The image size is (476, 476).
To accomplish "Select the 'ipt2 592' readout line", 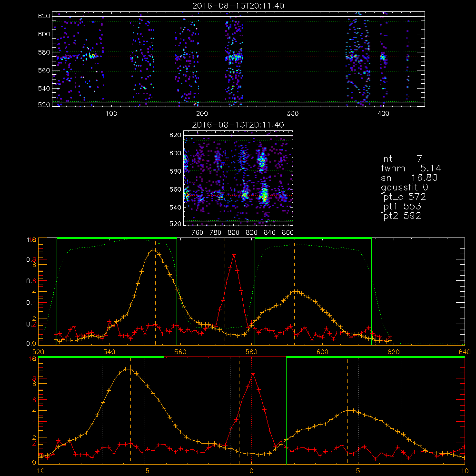I will pyautogui.click(x=401, y=216).
